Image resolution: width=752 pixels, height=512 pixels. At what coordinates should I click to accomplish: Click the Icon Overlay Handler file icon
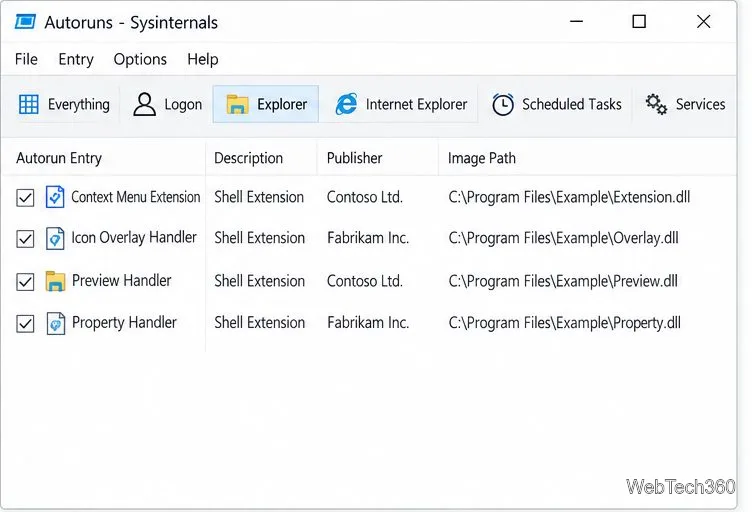tap(55, 238)
